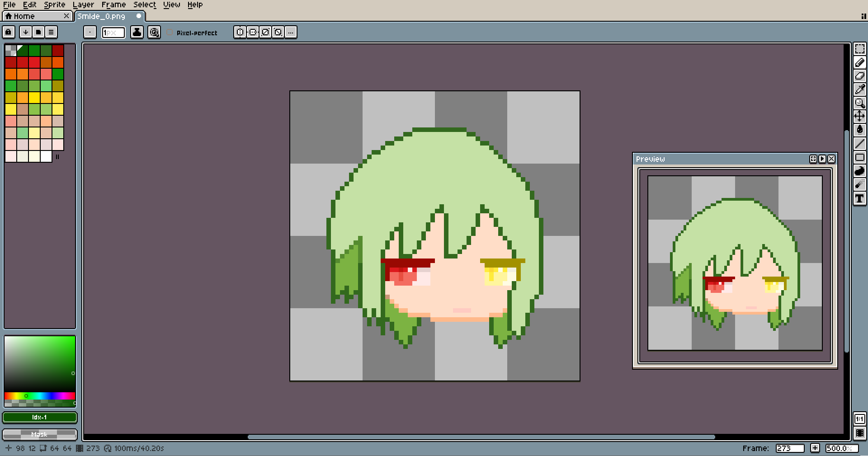The height and width of the screenshot is (456, 868).
Task: Select the Paint Bucket tool
Action: click(x=859, y=130)
